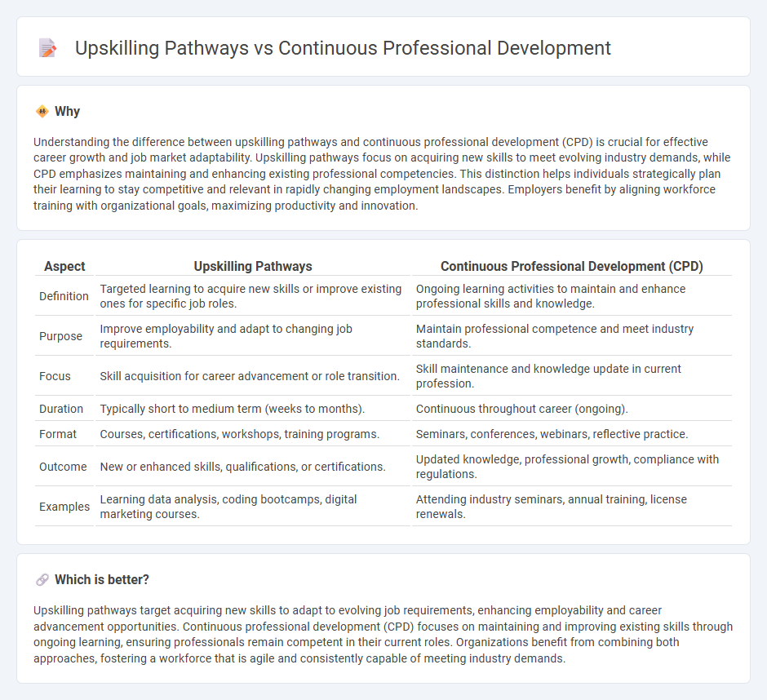Click the document pencil icon beside the title
The image size is (767, 700).
(47, 48)
